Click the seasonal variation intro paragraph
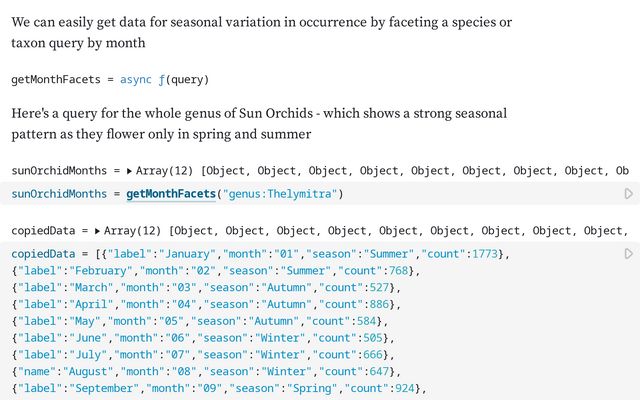The height and width of the screenshot is (400, 640). 260,32
